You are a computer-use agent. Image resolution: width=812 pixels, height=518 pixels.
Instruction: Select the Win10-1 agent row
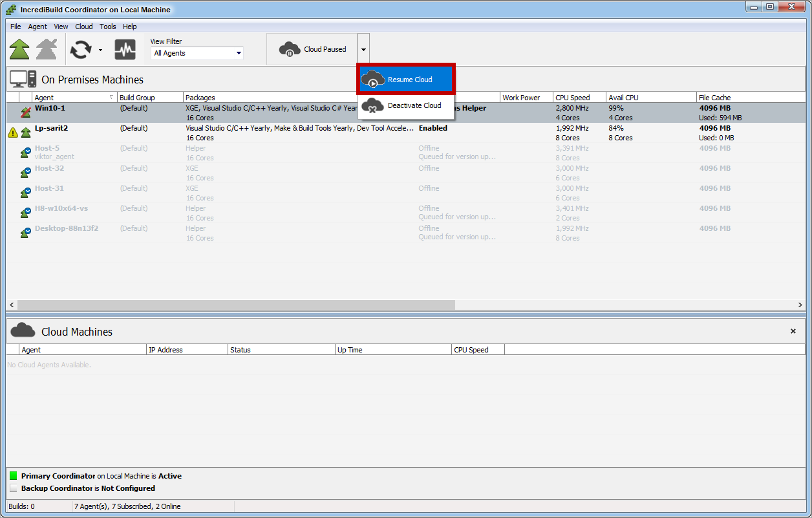click(x=405, y=113)
